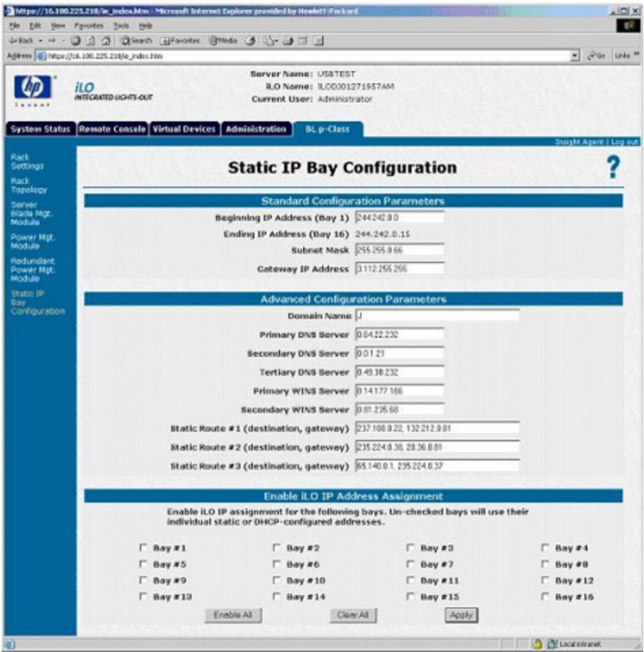The image size is (644, 652).
Task: Click the IE throbber logo icon
Action: point(628,26)
